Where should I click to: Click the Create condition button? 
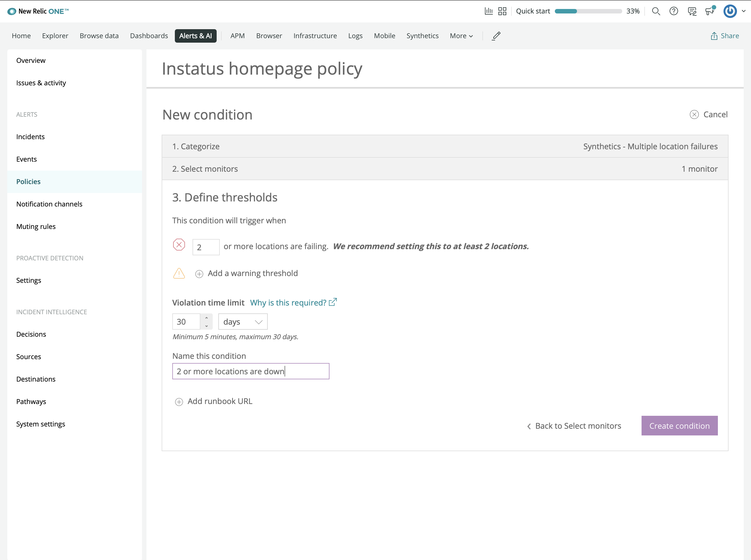(679, 425)
